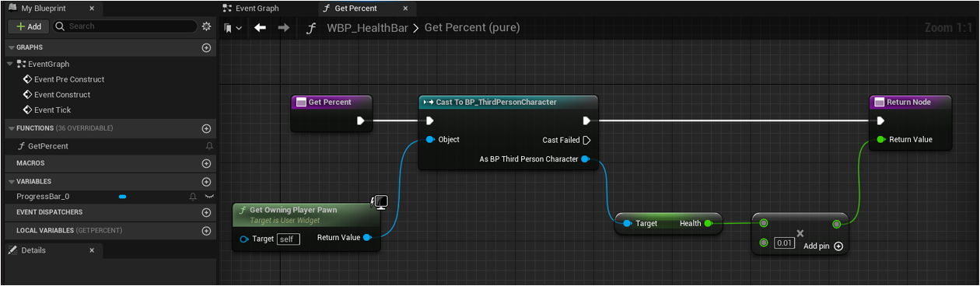Collapse the EventGraph tree item
Image resolution: width=980 pixels, height=286 pixels.
pos(10,64)
